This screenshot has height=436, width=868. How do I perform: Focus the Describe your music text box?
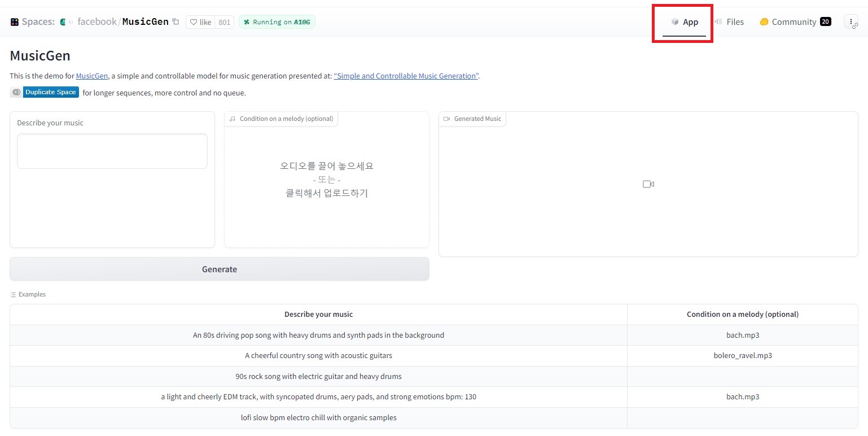tap(112, 151)
